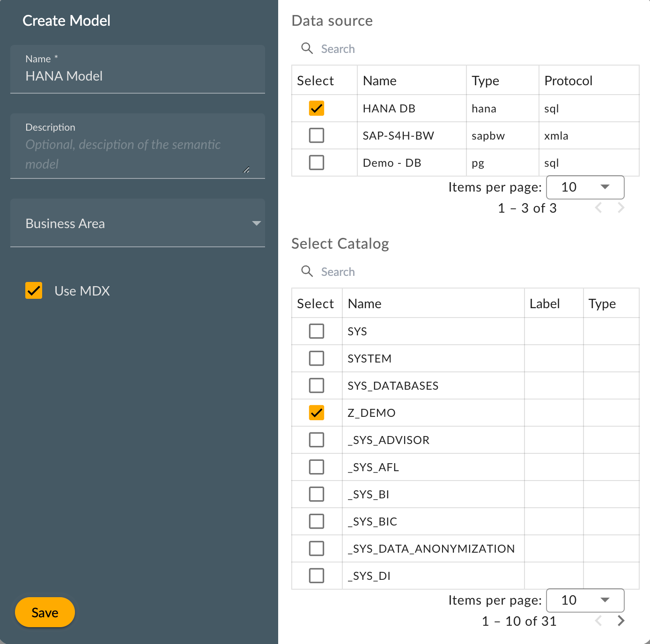Select the SAP-S4H-BW data source
Screen dimensions: 650x644
tap(317, 135)
